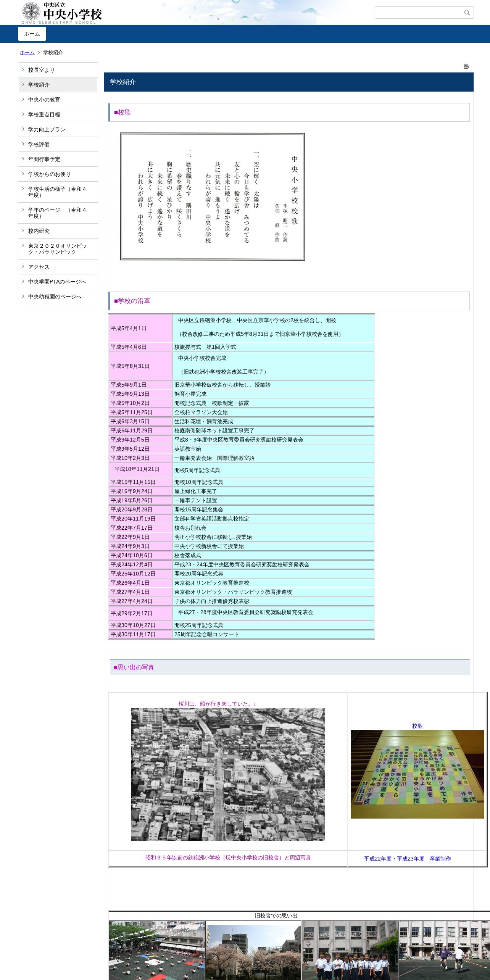Follow the ホーム breadcrumb link
This screenshot has width=490, height=980.
tap(27, 53)
